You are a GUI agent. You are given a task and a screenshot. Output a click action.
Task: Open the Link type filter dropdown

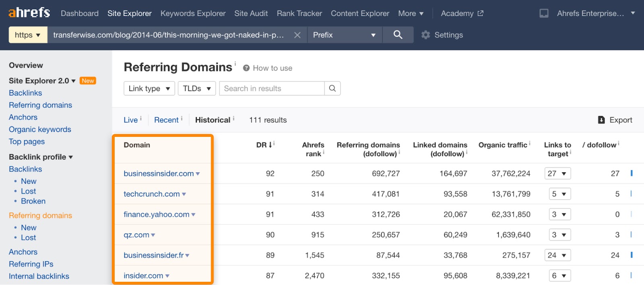149,89
